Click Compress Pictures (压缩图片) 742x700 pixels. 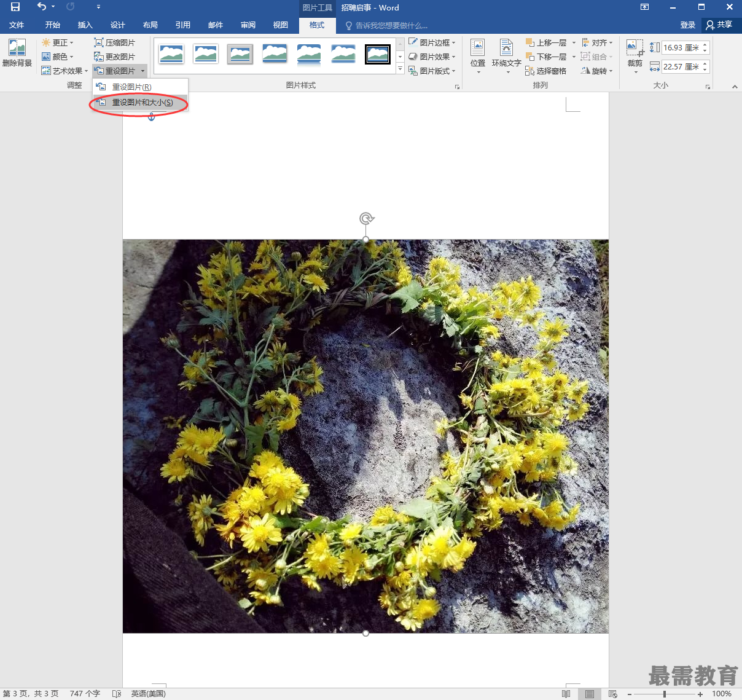click(114, 42)
